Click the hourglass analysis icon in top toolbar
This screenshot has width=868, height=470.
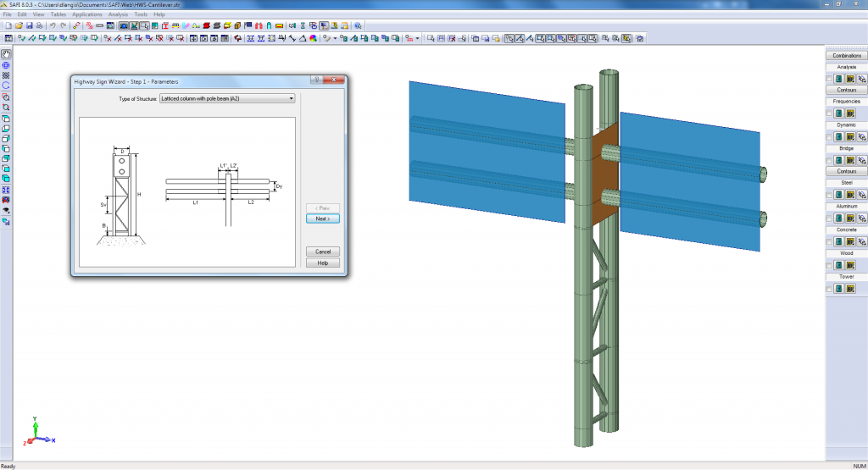pyautogui.click(x=303, y=26)
